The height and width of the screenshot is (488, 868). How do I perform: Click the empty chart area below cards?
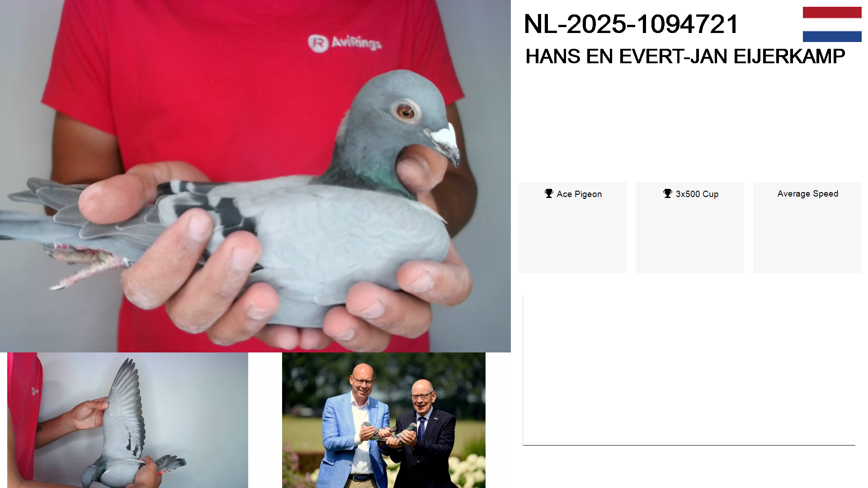689,371
